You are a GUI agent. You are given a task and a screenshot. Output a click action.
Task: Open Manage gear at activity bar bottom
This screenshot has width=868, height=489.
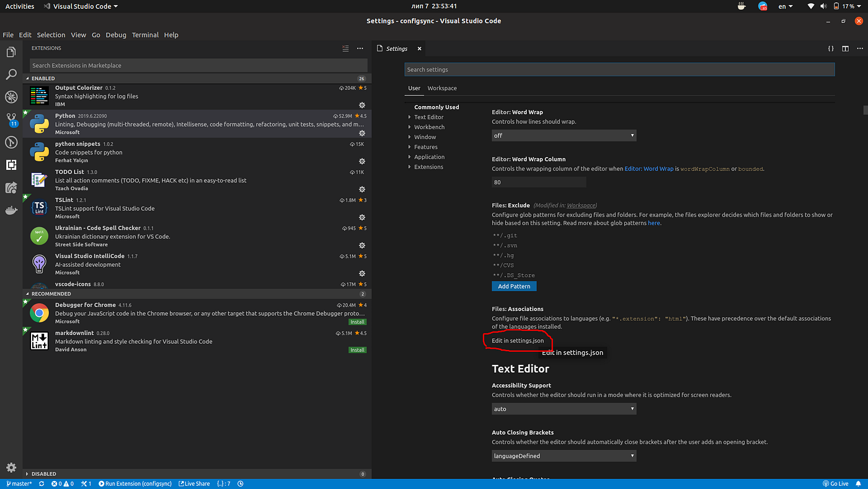point(11,467)
